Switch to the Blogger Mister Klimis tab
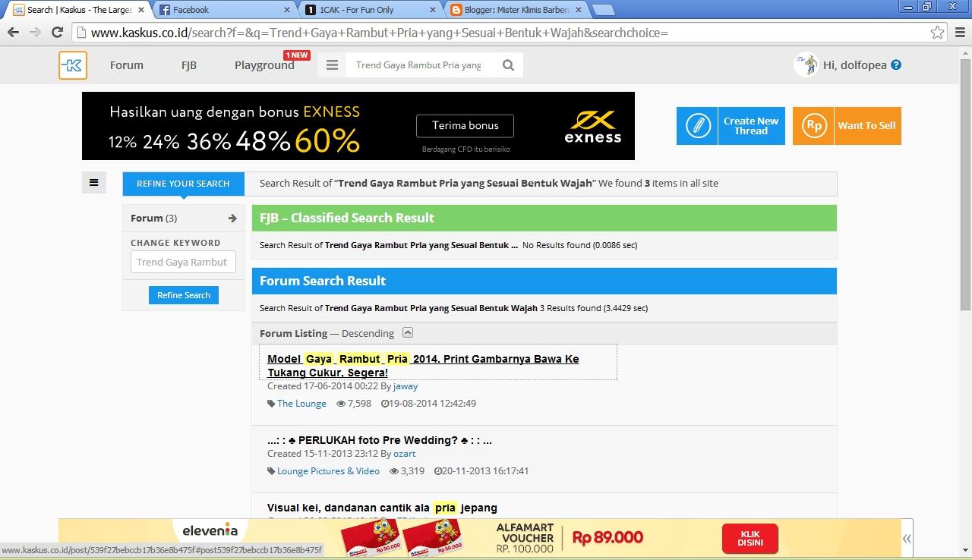The height and width of the screenshot is (560, 972). click(516, 10)
